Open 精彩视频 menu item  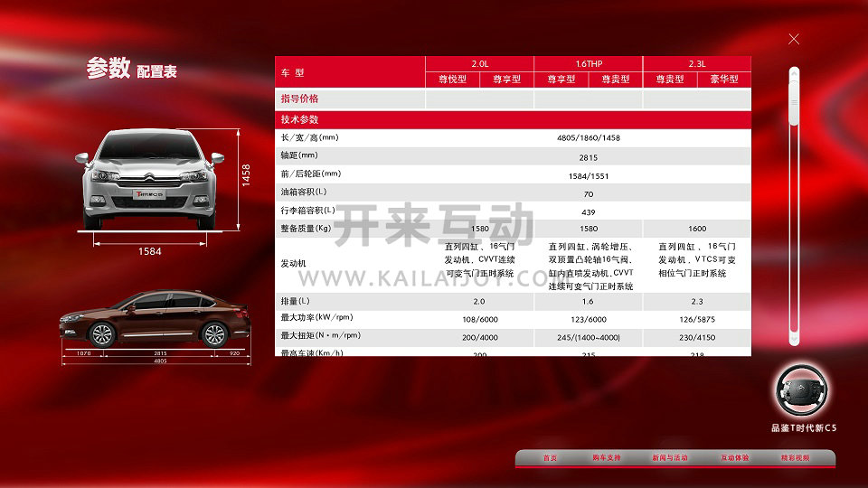tap(795, 457)
